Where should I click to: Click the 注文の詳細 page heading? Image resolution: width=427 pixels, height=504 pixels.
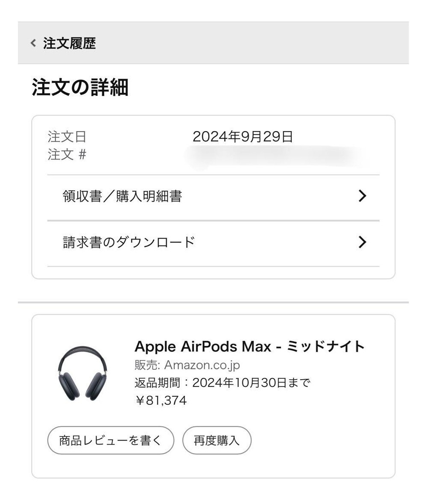coord(80,87)
